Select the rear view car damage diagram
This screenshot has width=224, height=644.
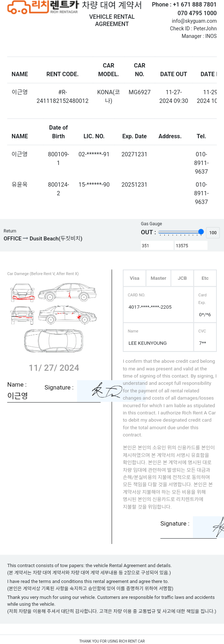click(22, 315)
